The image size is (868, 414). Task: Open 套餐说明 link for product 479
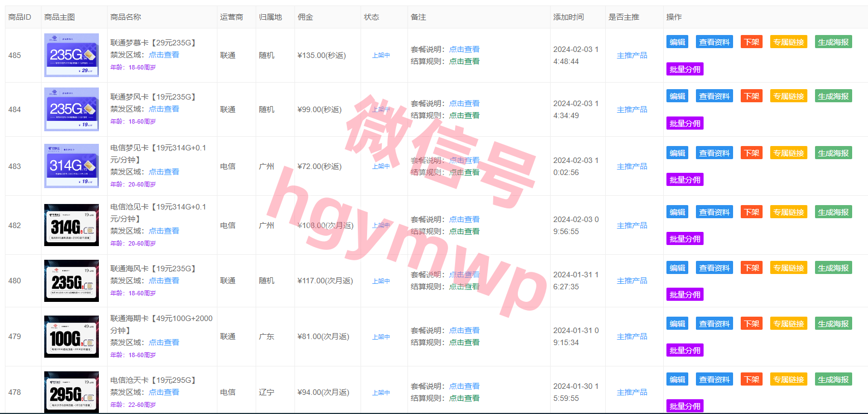coord(464,330)
